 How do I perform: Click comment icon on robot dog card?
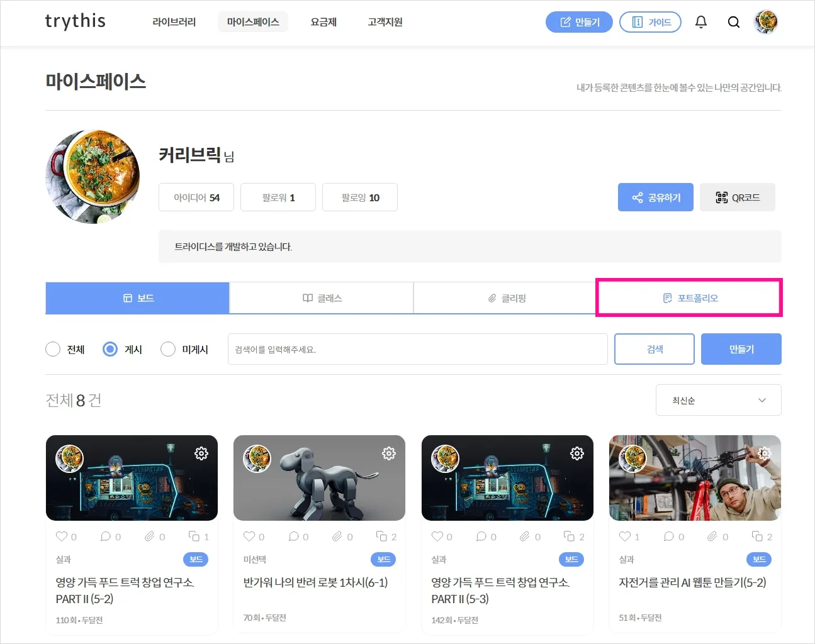click(x=294, y=536)
